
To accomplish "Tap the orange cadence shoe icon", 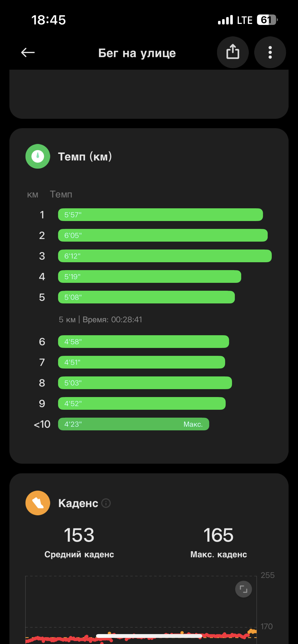I will [x=38, y=503].
